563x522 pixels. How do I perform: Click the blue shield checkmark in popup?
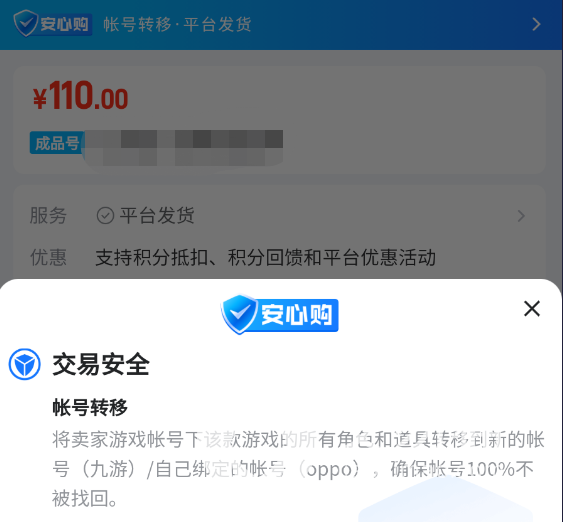pos(239,314)
